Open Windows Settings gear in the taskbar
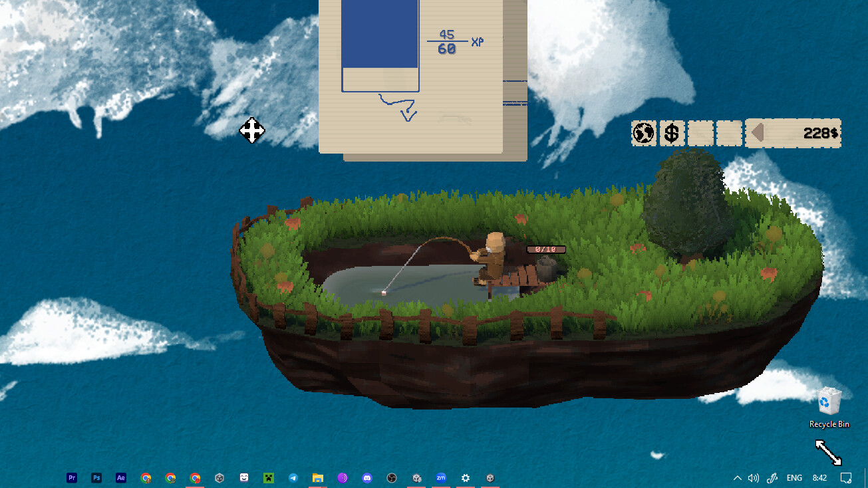This screenshot has width=868, height=488. 466,477
